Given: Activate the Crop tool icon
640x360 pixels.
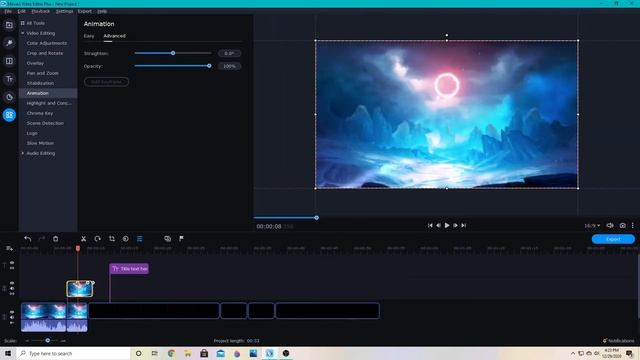Looking at the screenshot, I should [112, 239].
